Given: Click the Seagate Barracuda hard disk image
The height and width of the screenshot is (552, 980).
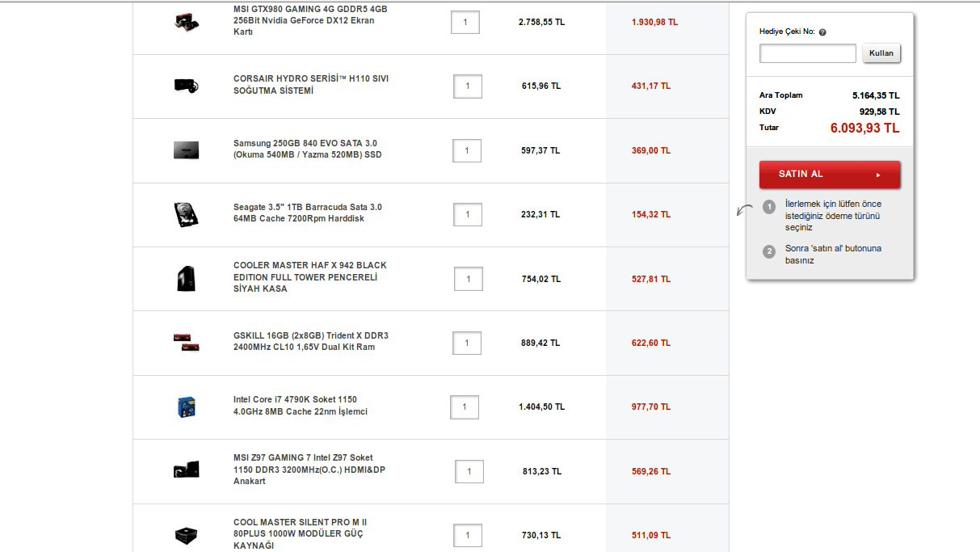Looking at the screenshot, I should [x=186, y=214].
